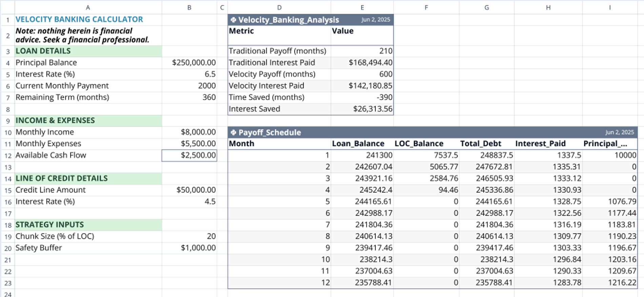Select the Interest Saved value $26,313.56
The height and width of the screenshot is (297, 644).
coord(362,109)
